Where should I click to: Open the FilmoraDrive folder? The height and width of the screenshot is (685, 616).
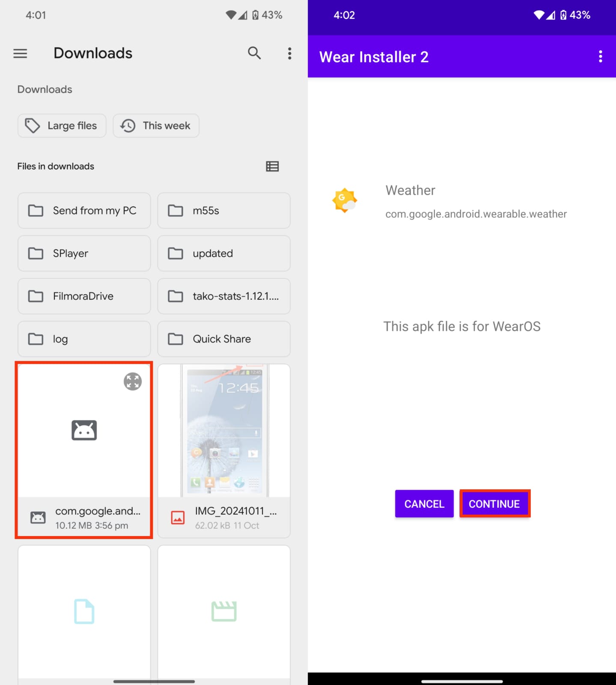(84, 296)
